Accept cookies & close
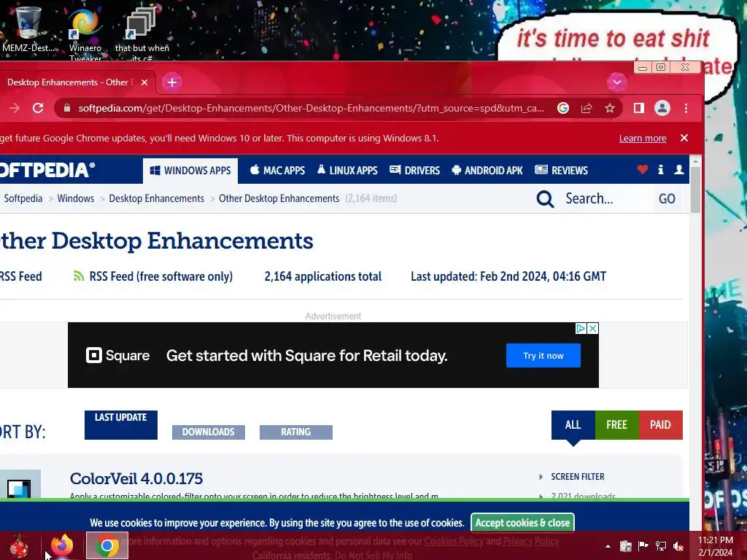The height and width of the screenshot is (560, 747). click(522, 523)
